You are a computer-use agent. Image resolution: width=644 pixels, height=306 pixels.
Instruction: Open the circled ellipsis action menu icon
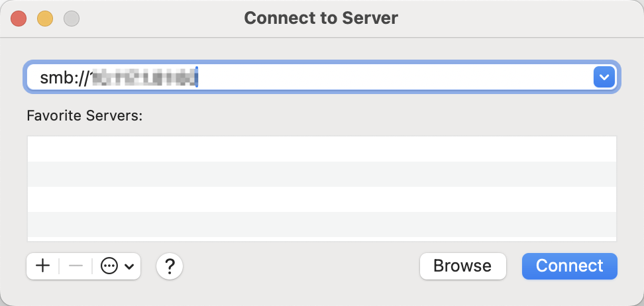pos(109,266)
